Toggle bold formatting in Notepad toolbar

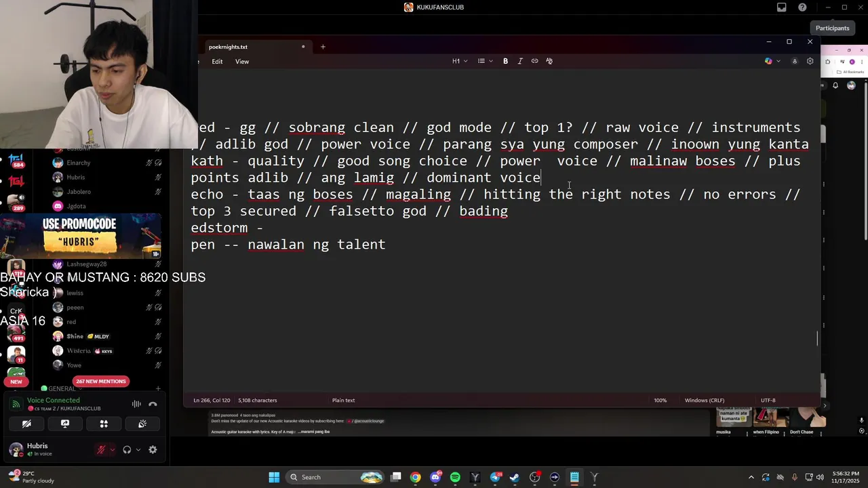[x=505, y=61]
